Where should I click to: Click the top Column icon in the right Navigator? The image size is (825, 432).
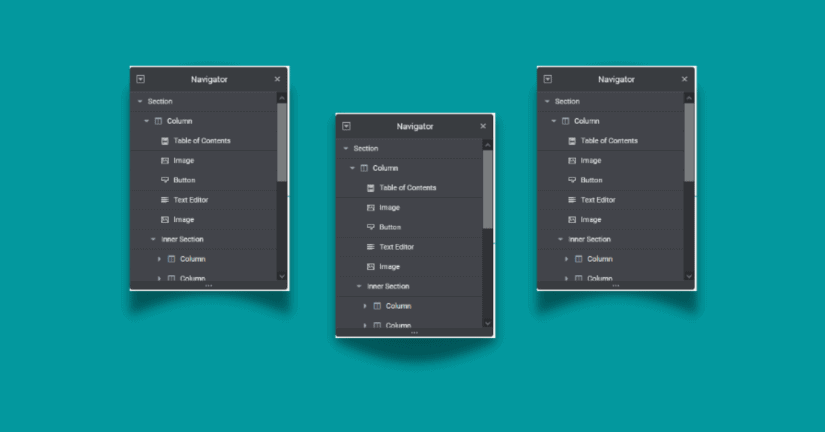(x=565, y=121)
